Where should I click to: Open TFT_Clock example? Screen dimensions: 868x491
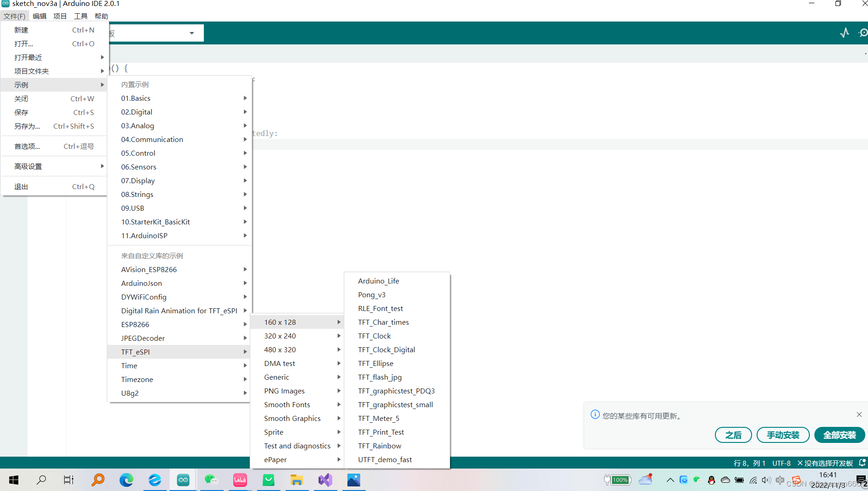(397, 336)
